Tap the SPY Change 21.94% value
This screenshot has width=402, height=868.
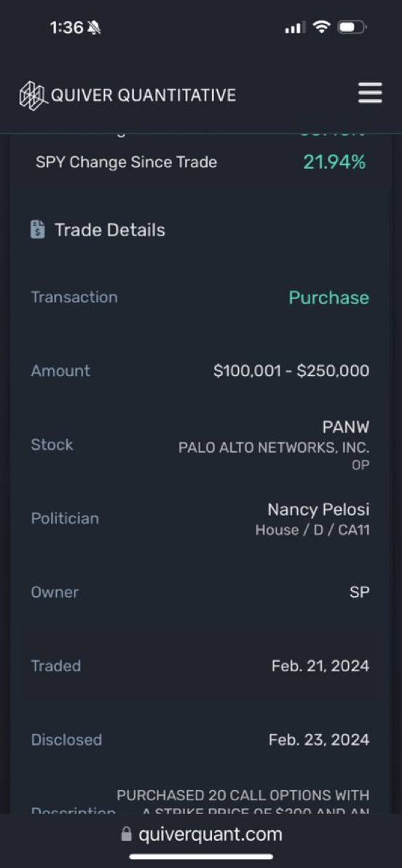(334, 163)
